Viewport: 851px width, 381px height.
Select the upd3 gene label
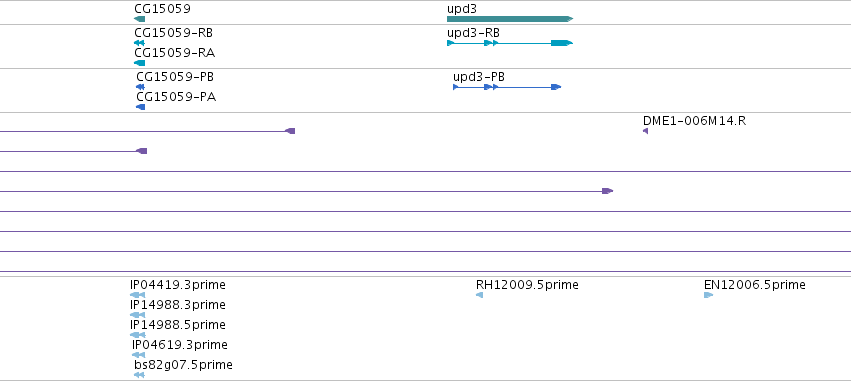462,9
